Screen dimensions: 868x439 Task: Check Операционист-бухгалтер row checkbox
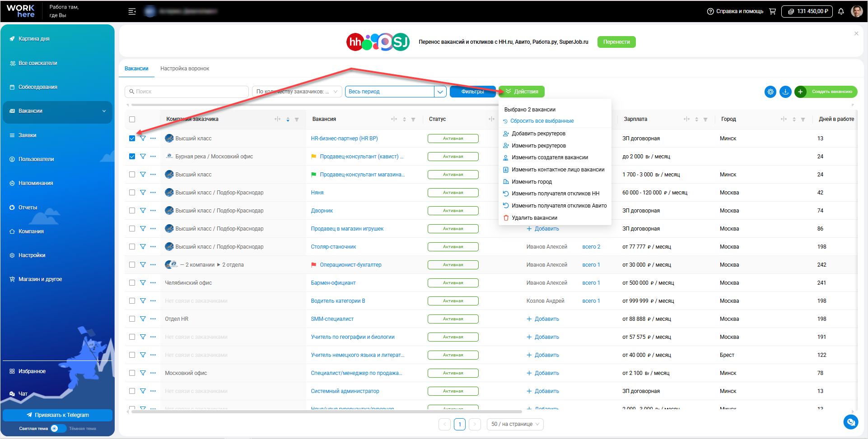coord(132,265)
